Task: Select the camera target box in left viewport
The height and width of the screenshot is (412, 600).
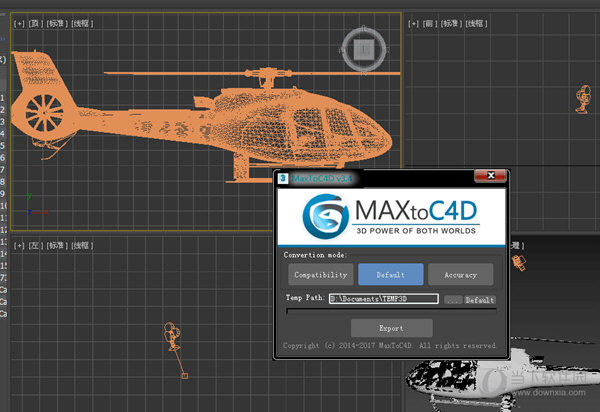Action: [184, 376]
